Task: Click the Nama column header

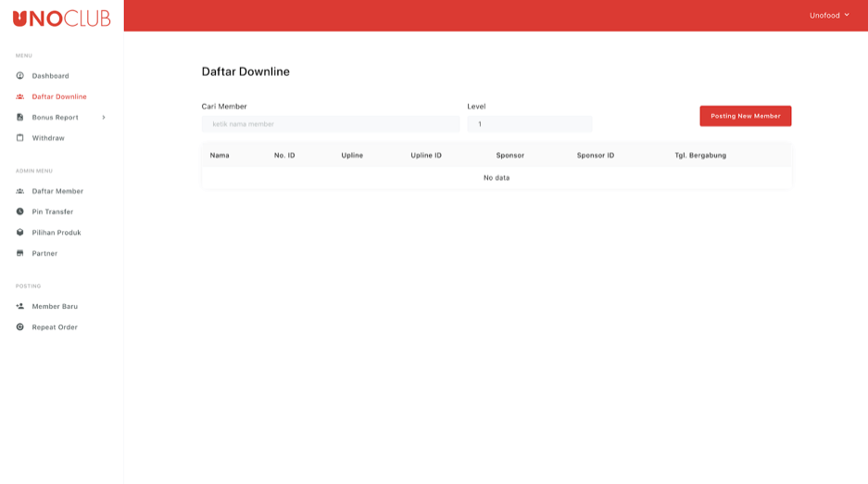Action: point(220,155)
